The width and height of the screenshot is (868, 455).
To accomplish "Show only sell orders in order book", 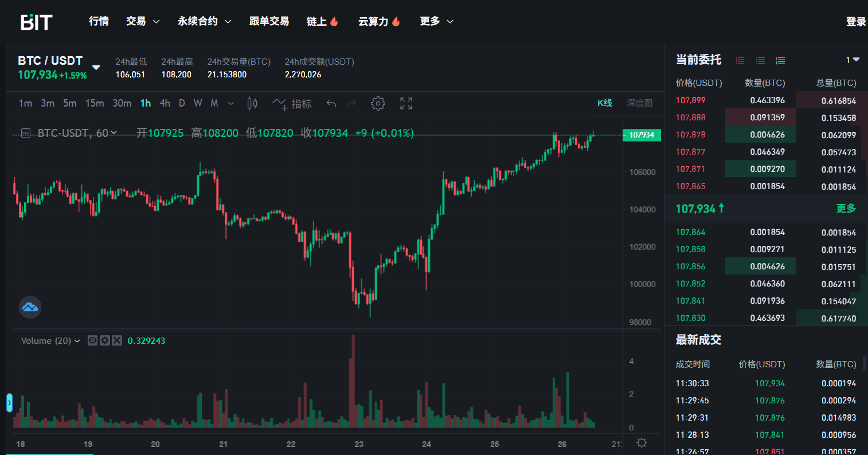I will coord(740,60).
